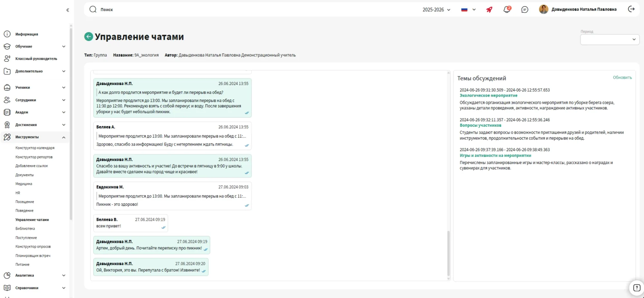Open Поведение menu item
This screenshot has width=644, height=298.
click(24, 211)
